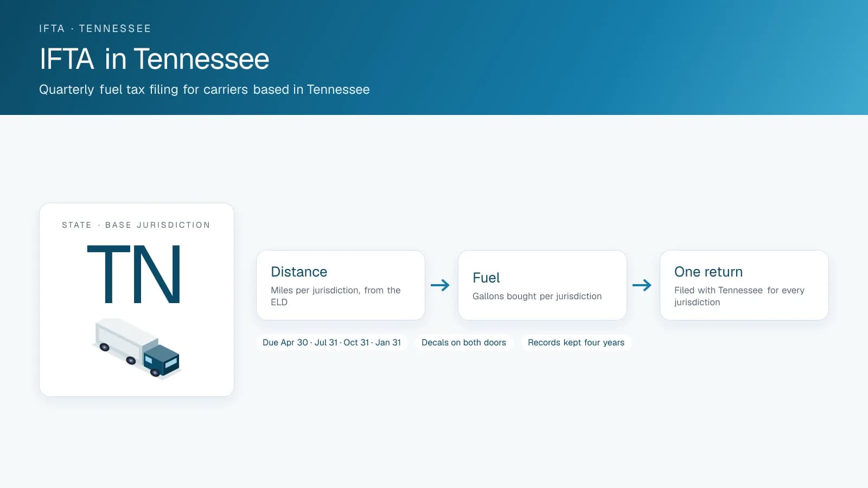Open the One return card
Viewport: 868px width, 488px height.
click(x=744, y=285)
